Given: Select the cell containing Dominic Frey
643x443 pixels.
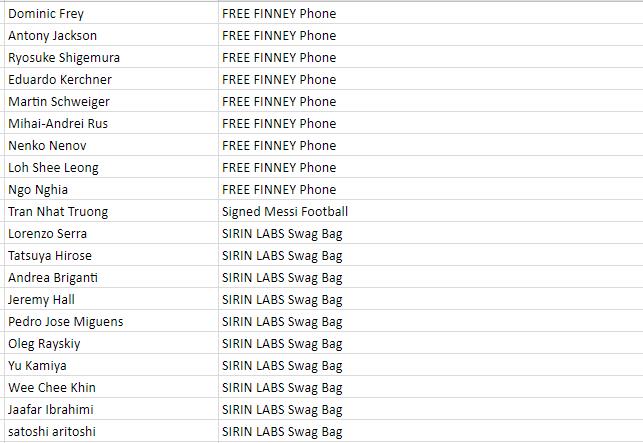Looking at the screenshot, I should [111, 13].
